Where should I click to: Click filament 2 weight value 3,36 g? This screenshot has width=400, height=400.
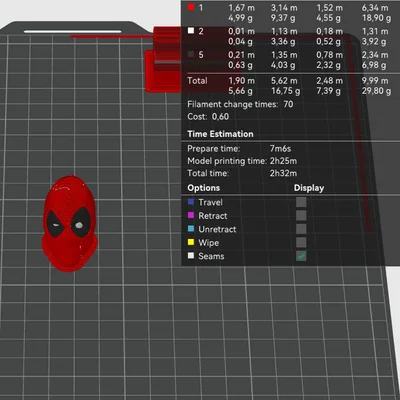pyautogui.click(x=283, y=42)
